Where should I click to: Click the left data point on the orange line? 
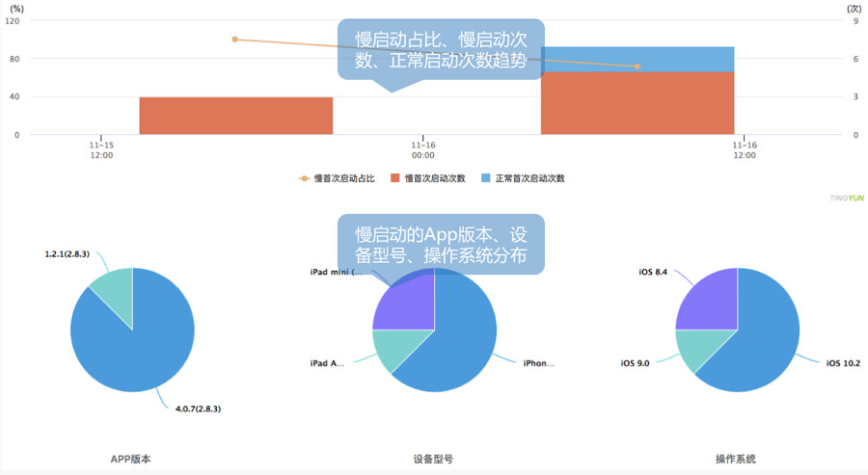coord(234,40)
